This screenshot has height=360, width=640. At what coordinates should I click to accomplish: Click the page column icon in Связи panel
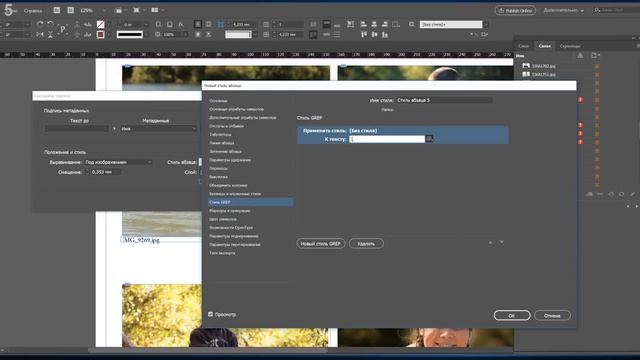[x=595, y=56]
